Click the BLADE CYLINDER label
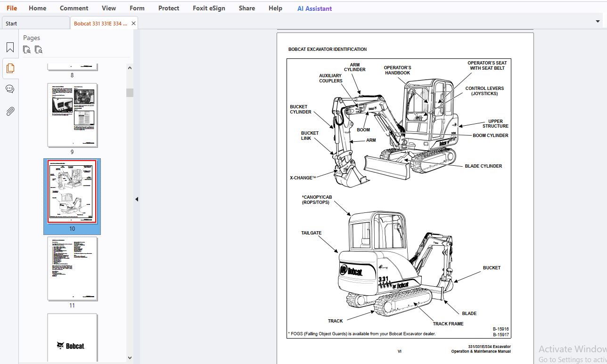This screenshot has height=364, width=607. point(484,166)
